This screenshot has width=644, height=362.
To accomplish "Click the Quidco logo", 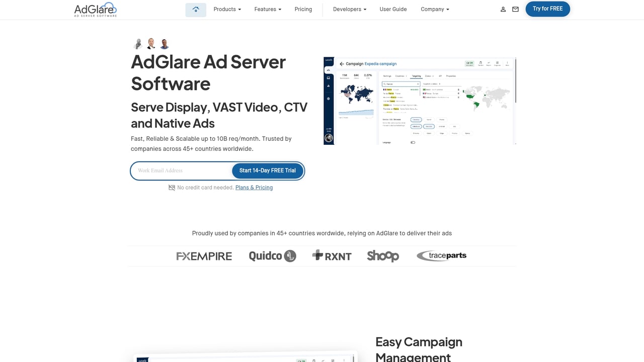I will (272, 256).
